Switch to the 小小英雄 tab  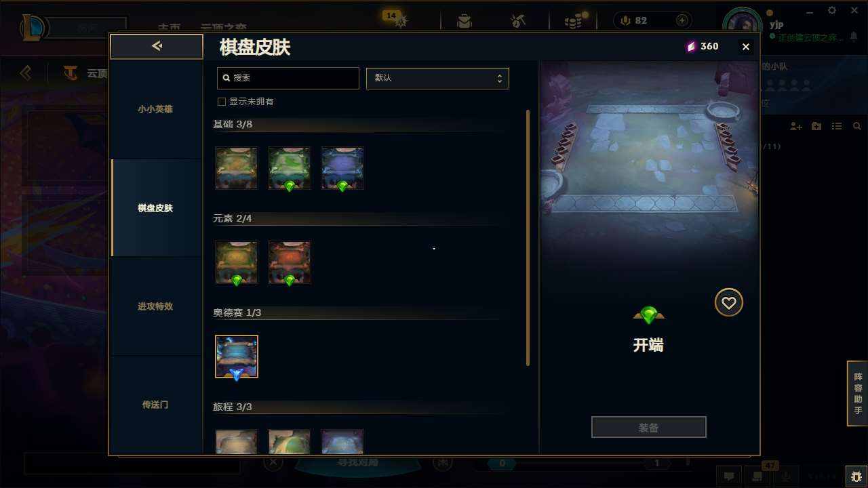[x=156, y=109]
